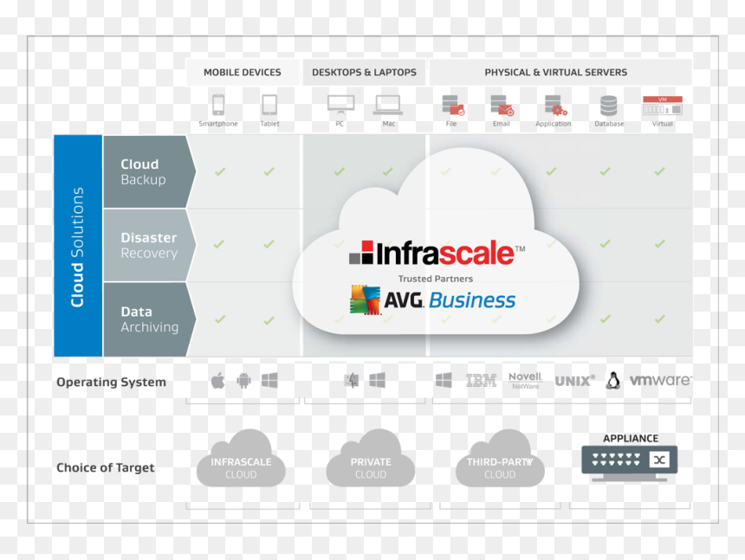745x560 pixels.
Task: Click Data Archiving checkmark under Tablet
Action: point(269,320)
